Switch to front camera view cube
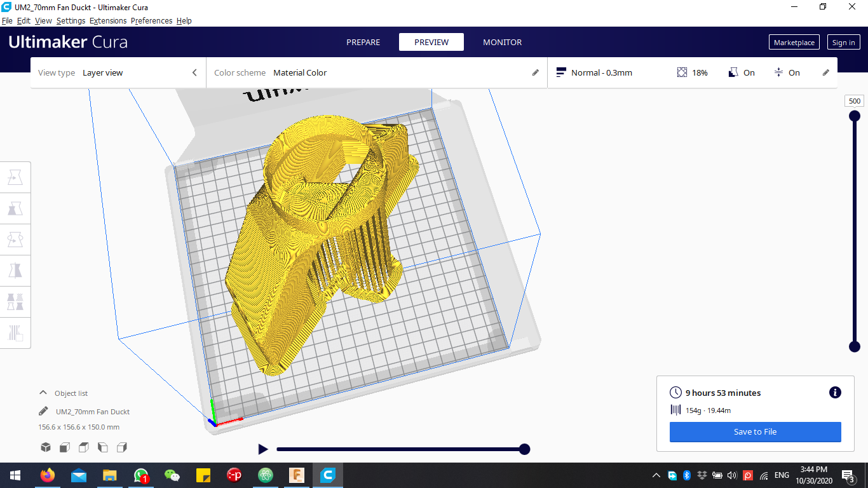868x488 pixels. point(64,447)
